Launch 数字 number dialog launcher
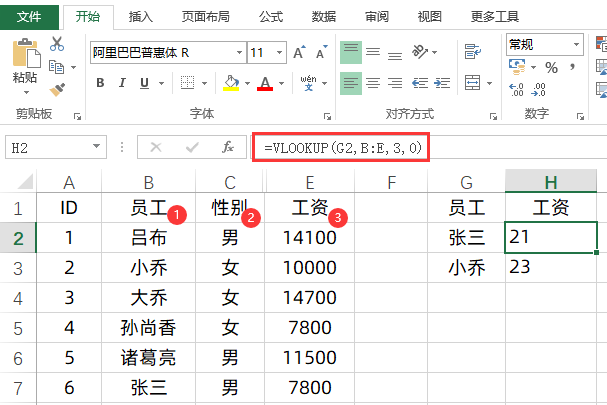 coord(580,116)
